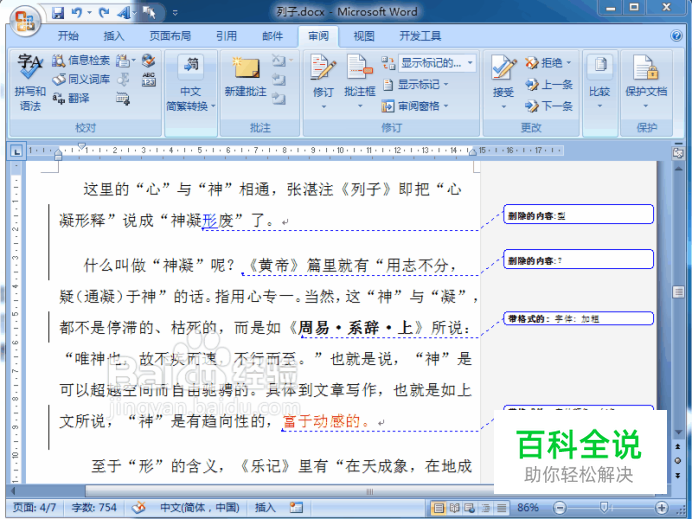Screen dimensions: 692x519
Task: Open the undo history dropdown arrow
Action: [x=90, y=13]
